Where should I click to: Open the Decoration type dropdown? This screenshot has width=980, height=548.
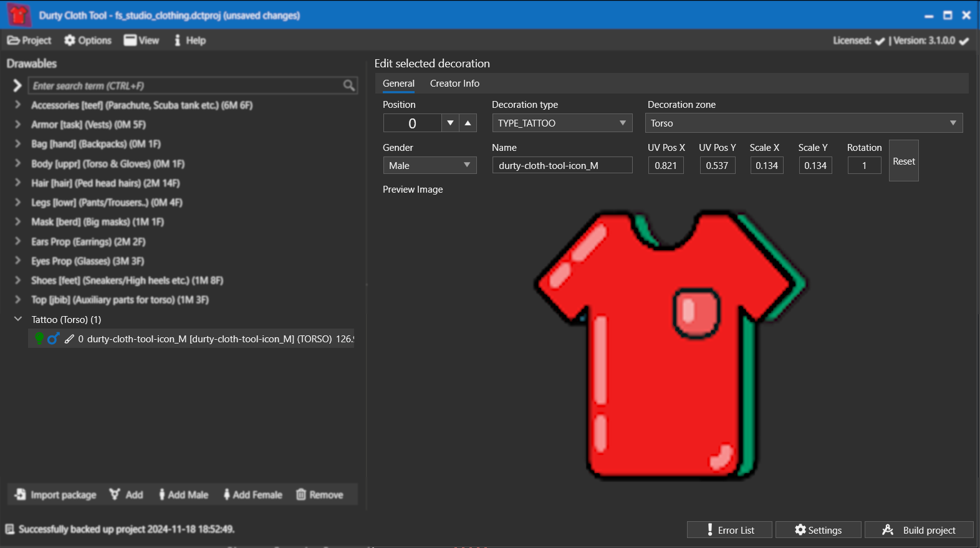[x=562, y=123]
